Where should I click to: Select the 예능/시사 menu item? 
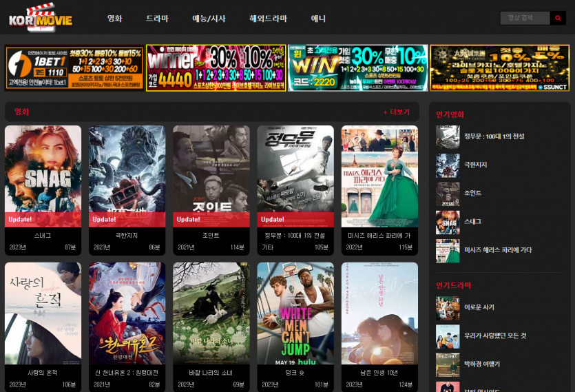tap(209, 19)
